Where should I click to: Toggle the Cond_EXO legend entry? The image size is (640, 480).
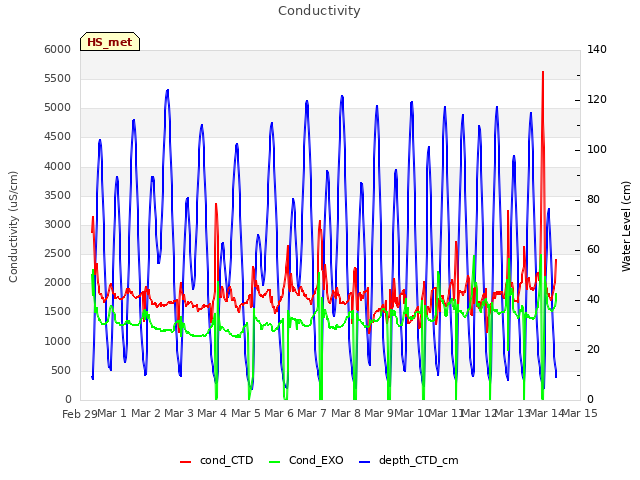(306, 460)
